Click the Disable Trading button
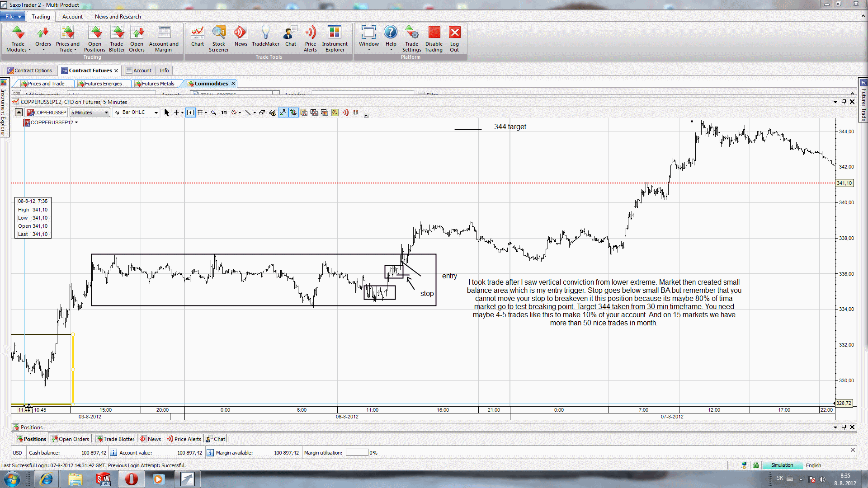The image size is (868, 488). pyautogui.click(x=434, y=38)
